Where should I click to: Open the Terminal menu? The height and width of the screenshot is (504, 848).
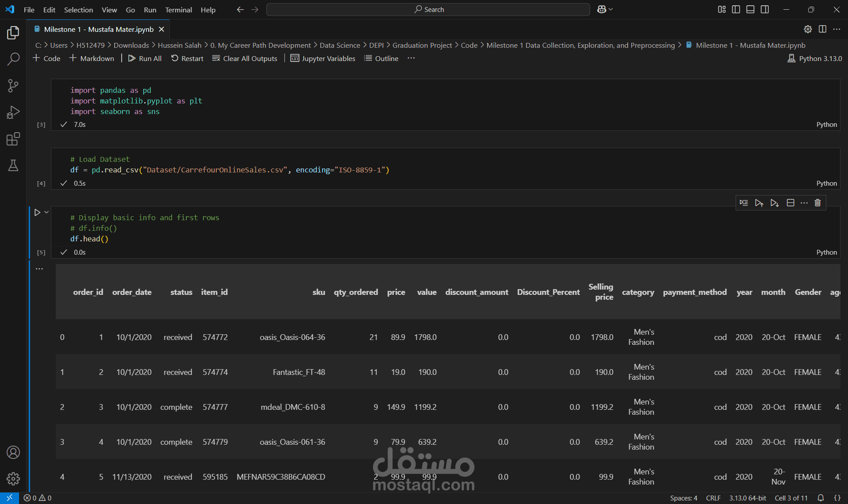(x=178, y=10)
